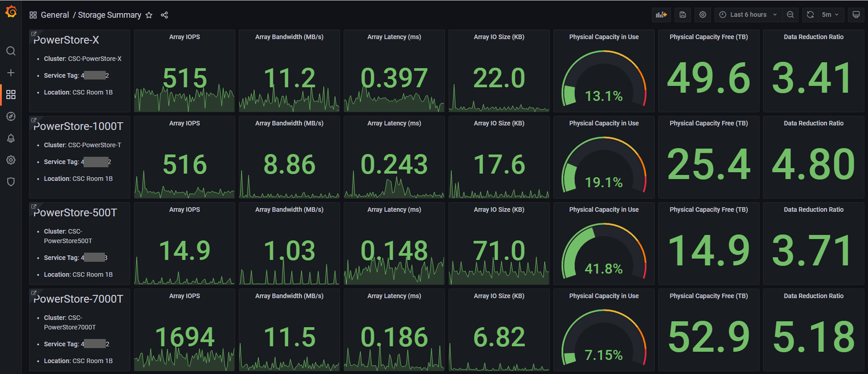The image size is (868, 374).
Task: Open the Configuration gear in sidebar
Action: point(11,160)
